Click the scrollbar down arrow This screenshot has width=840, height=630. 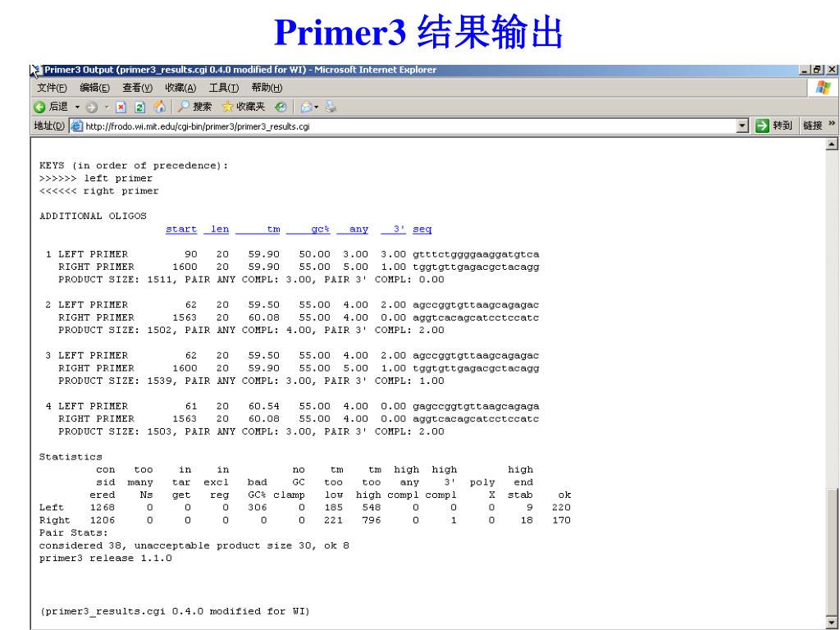832,623
